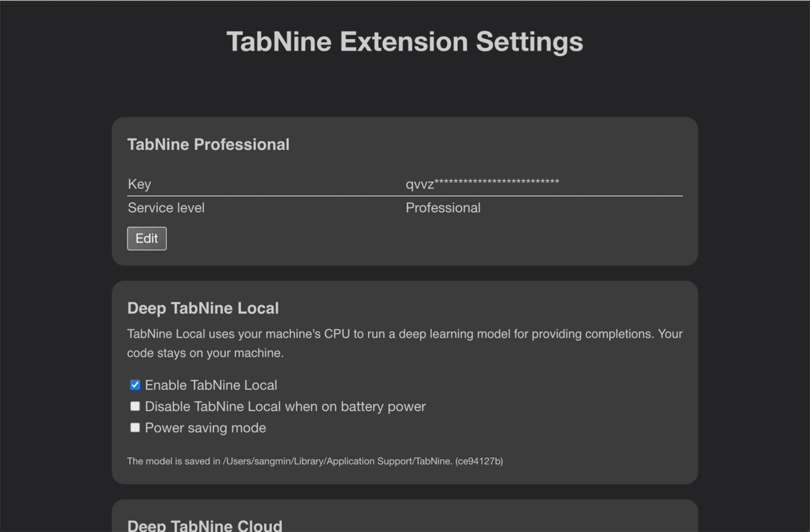Turn on Power saving mode
This screenshot has width=810, height=532.
tap(135, 427)
